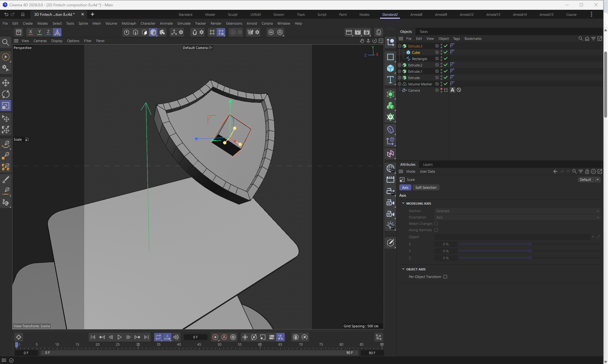Toggle the X axis lock icon

[30, 32]
